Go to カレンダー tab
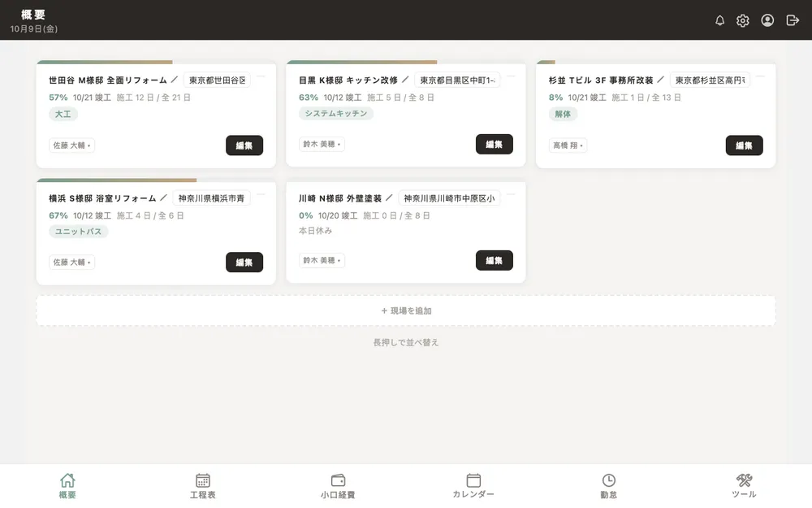 [x=473, y=486]
